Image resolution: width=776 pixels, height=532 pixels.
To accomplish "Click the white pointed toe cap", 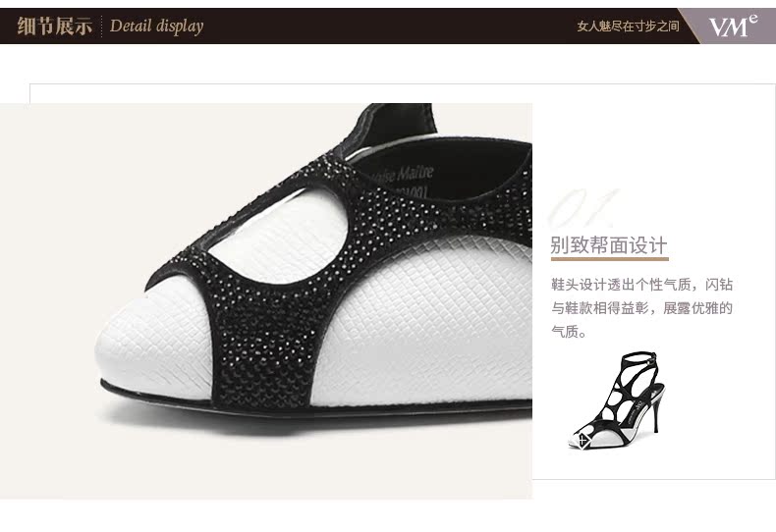I will point(153,342).
